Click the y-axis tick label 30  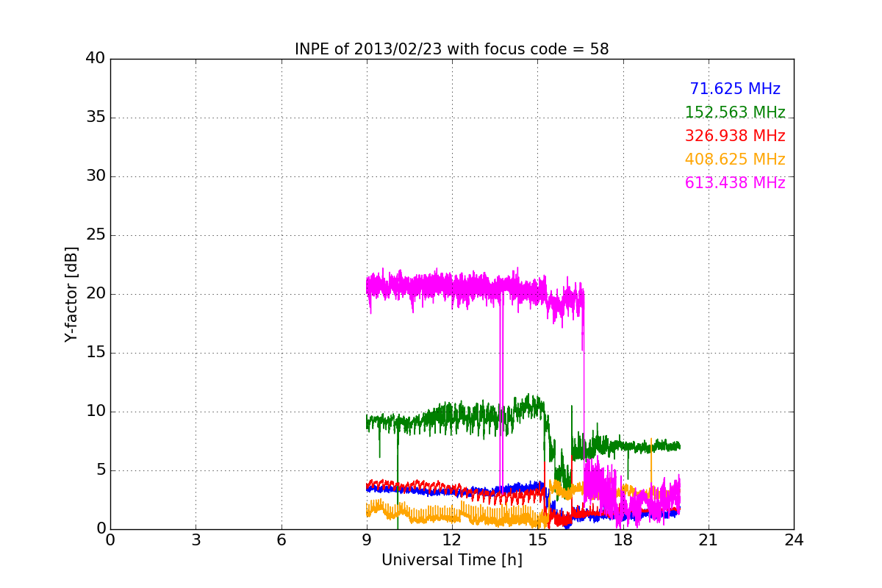pos(96,176)
